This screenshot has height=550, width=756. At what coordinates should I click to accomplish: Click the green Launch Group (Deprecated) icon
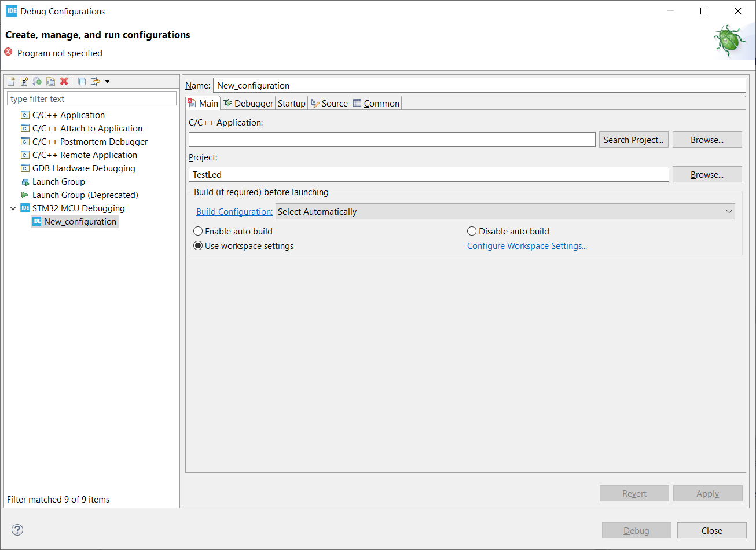pos(25,195)
